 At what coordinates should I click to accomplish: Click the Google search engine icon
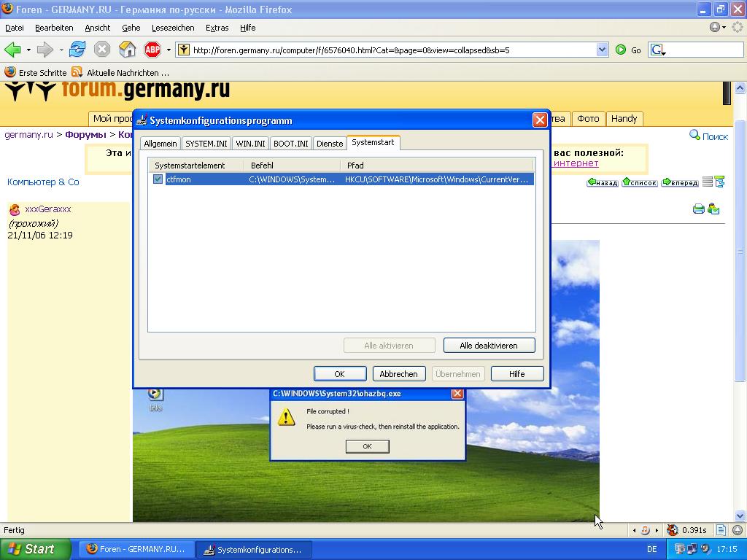pos(658,50)
